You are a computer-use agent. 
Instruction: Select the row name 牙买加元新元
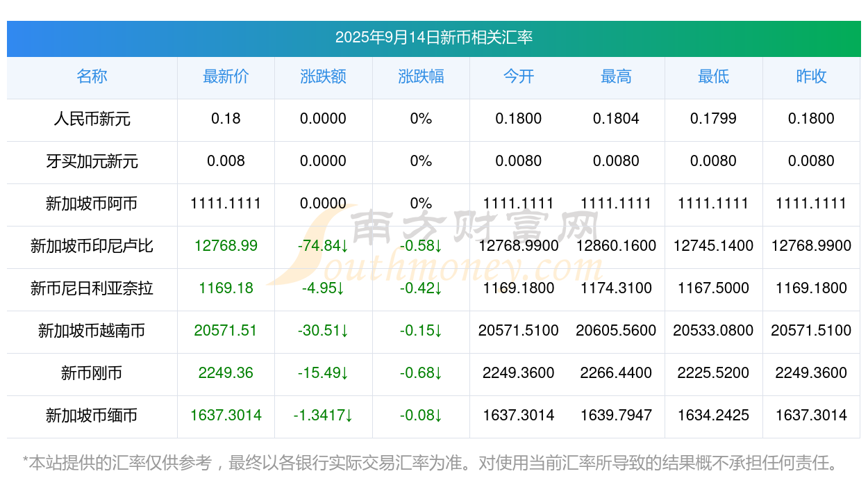click(x=92, y=161)
